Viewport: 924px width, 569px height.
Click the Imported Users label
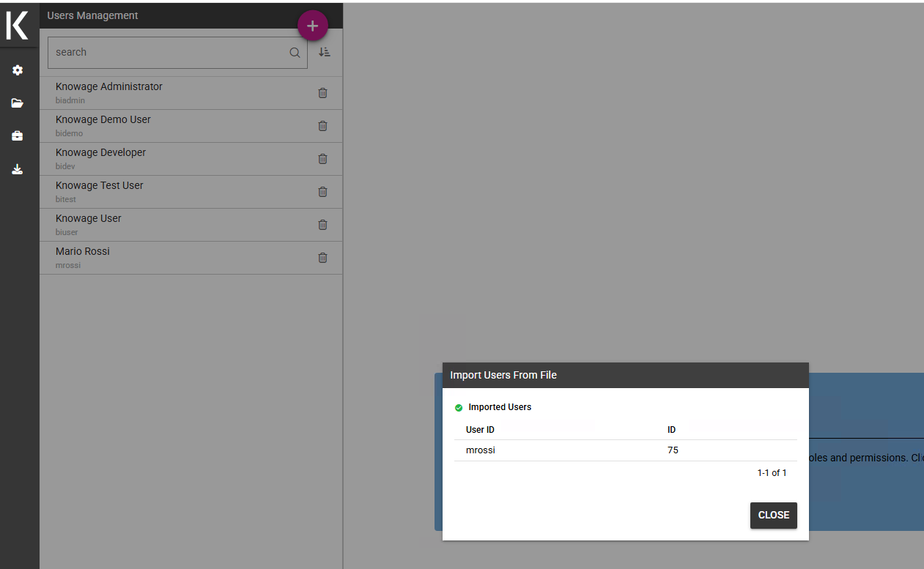(x=500, y=407)
